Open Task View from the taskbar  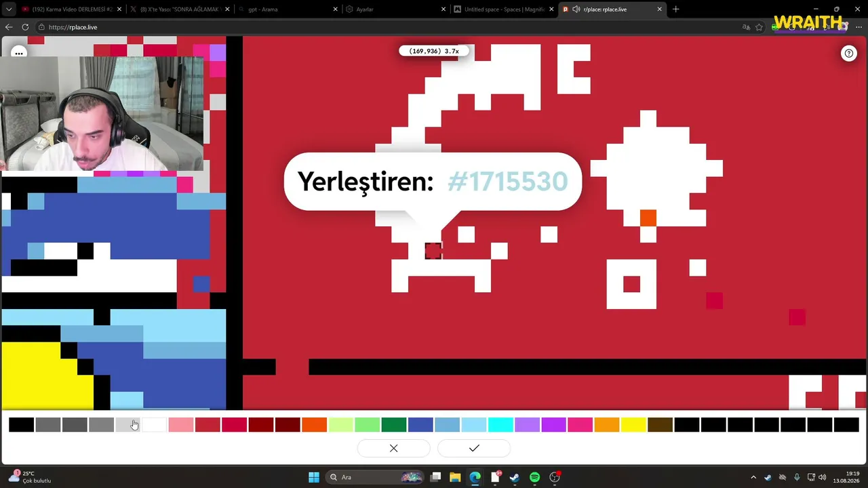436,477
